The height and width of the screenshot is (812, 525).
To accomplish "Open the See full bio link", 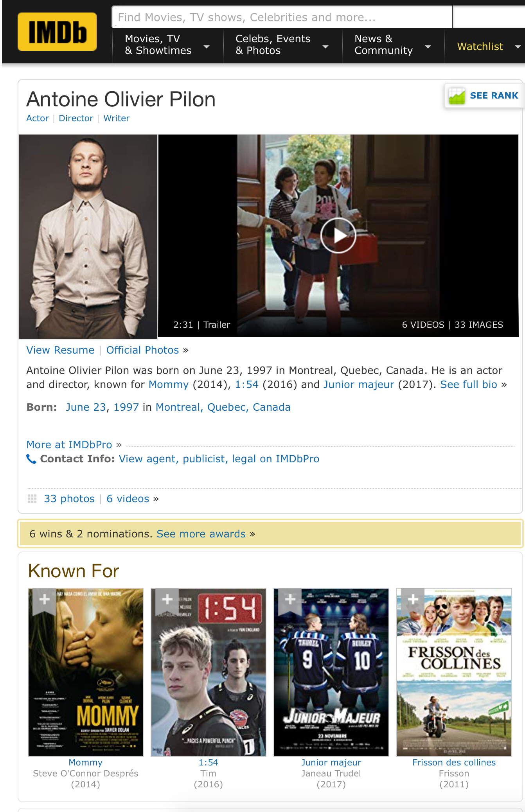I will (469, 384).
